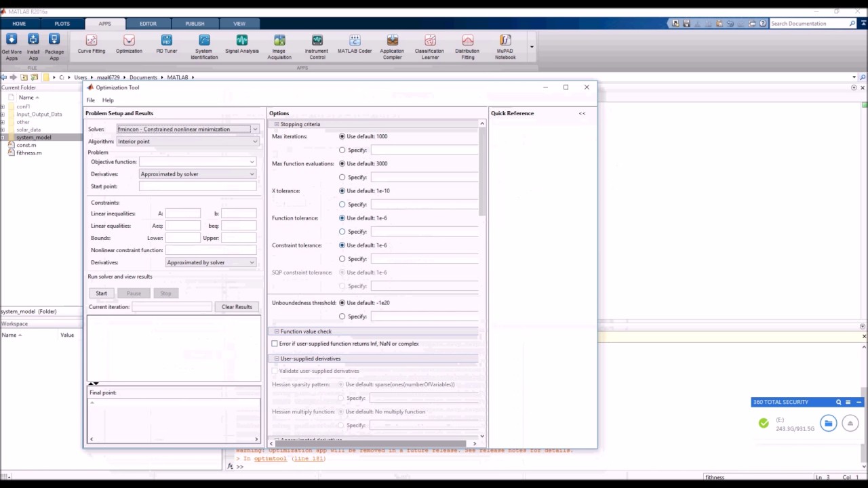Collapse the Stopping criteria section
Image resolution: width=868 pixels, height=488 pixels.
277,124
